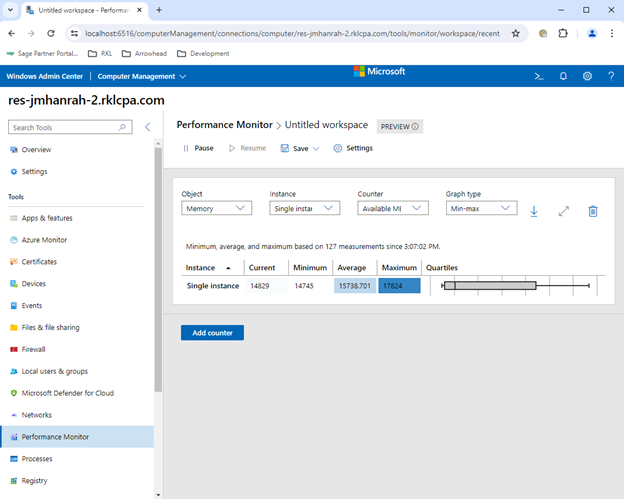Screen dimensions: 624x499
Task: Select Processes in the tools list
Action: click(x=37, y=459)
